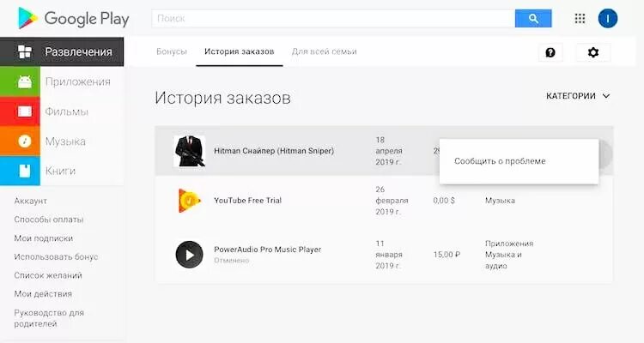This screenshot has width=644, height=343.
Task: Open the account avatar menu
Action: [607, 19]
